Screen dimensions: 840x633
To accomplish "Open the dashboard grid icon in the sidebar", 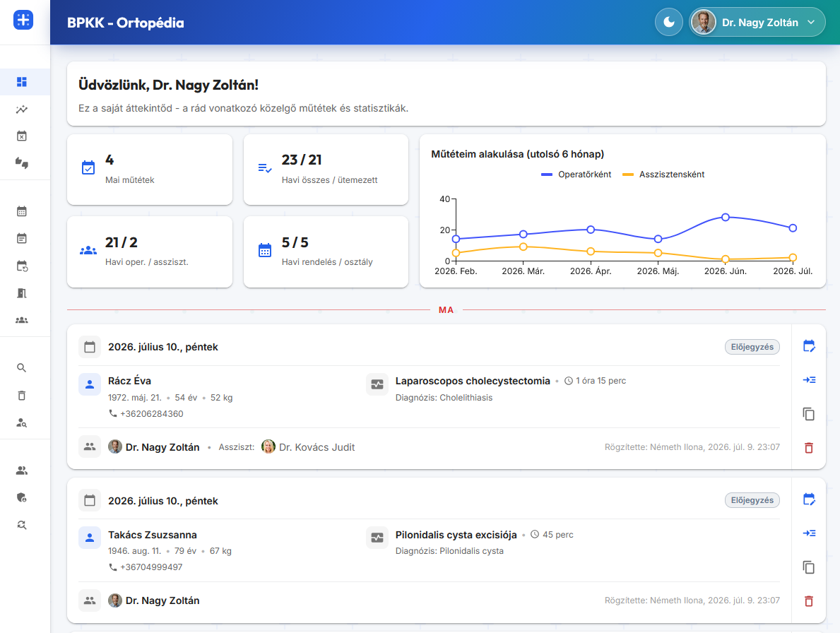I will click(21, 82).
